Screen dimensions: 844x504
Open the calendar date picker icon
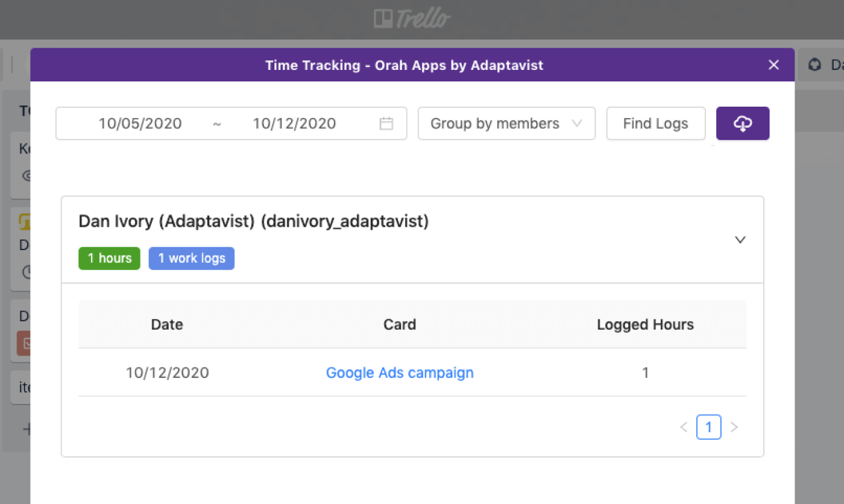coord(385,123)
